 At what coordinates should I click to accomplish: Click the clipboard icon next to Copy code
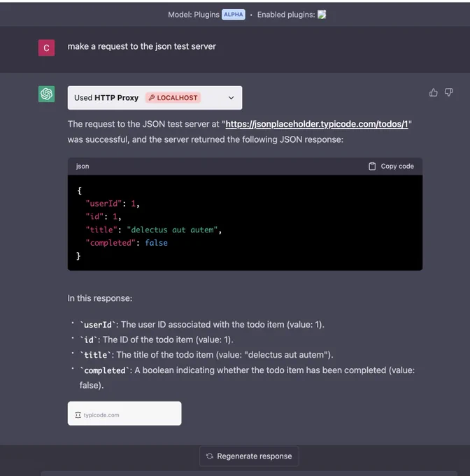[372, 166]
